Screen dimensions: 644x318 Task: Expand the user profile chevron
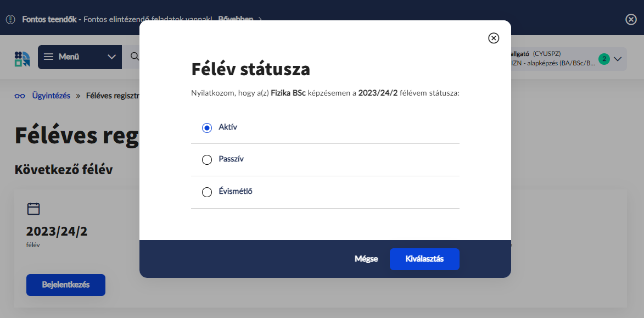point(618,59)
